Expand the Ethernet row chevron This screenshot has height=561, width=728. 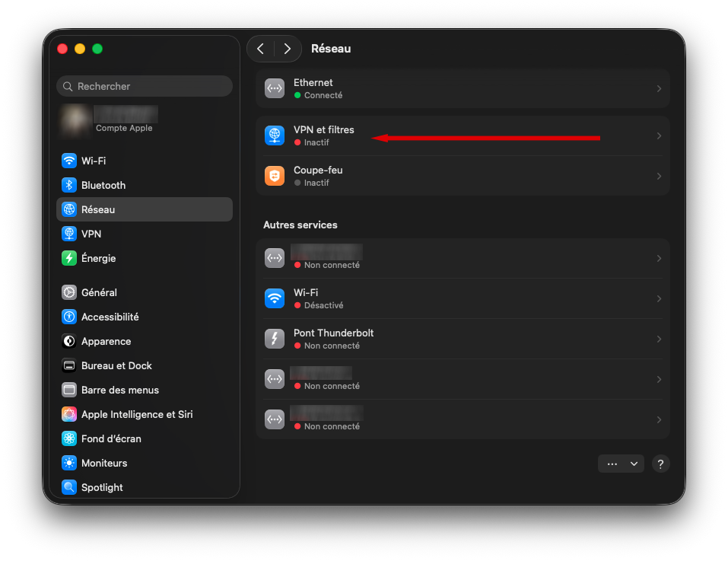pyautogui.click(x=659, y=89)
